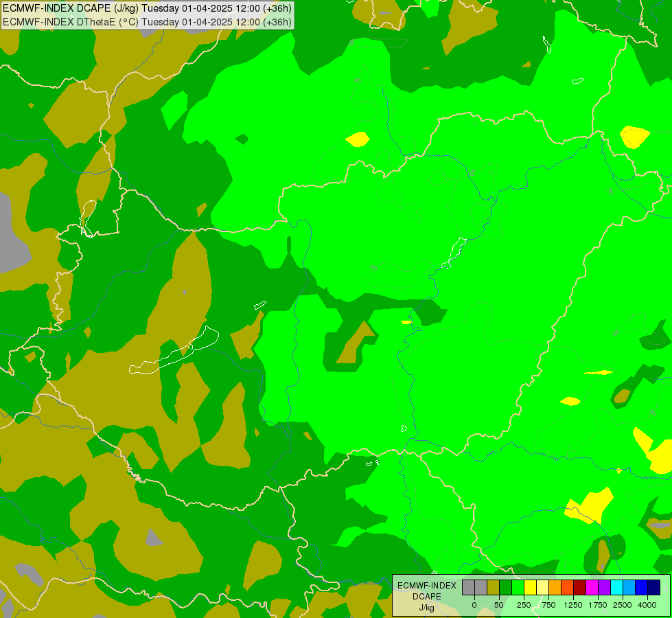
Task: Click the elongated Lake Tisza outline in the northeast
Action: point(453,253)
